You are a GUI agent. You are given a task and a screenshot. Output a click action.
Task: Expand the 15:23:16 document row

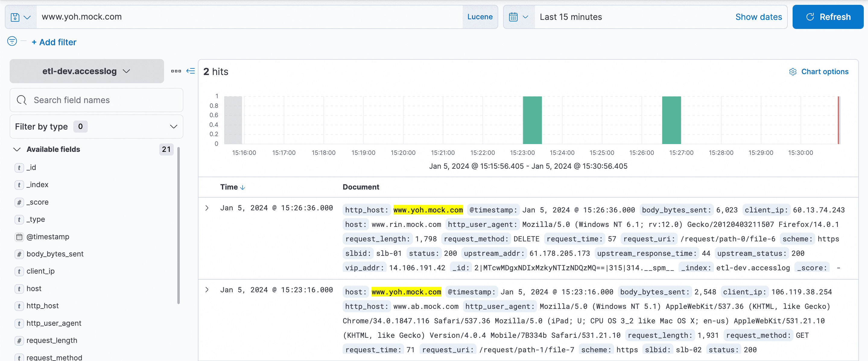(x=207, y=290)
